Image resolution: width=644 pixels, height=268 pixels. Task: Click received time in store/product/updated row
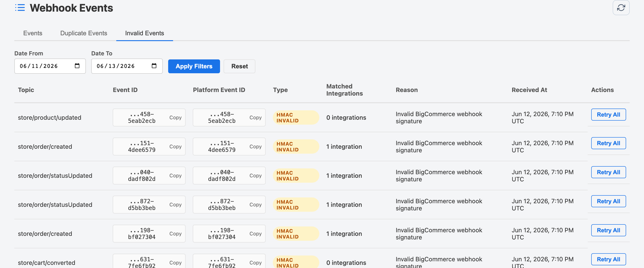(542, 118)
